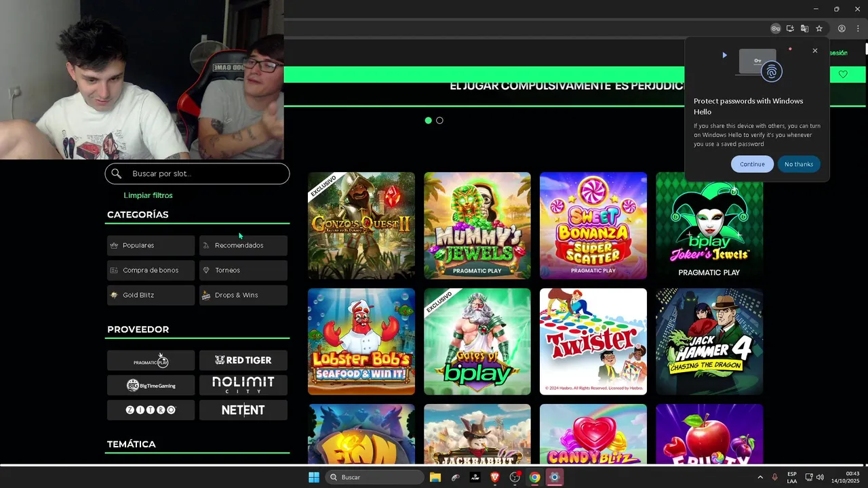
Task: Open Brave browser from taskbar
Action: point(495,477)
